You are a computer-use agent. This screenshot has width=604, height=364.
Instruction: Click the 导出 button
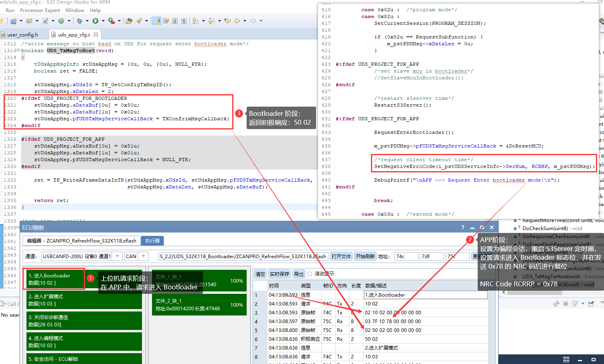298,274
